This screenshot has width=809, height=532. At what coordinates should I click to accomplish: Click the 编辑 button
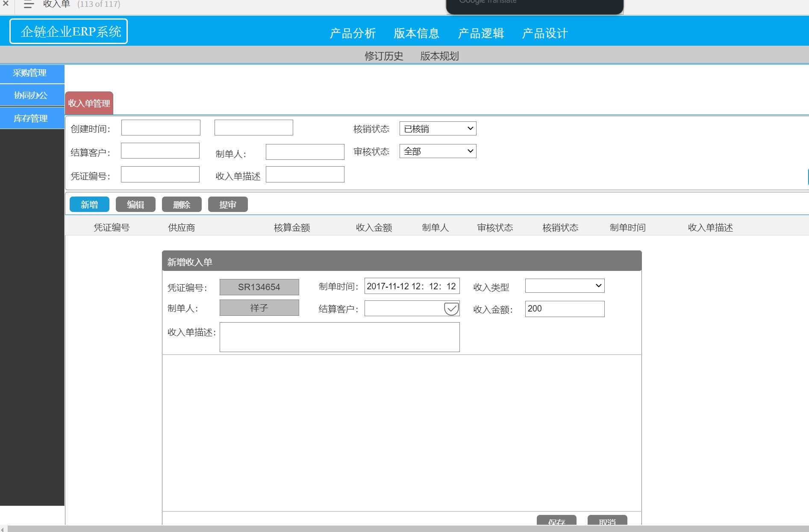pyautogui.click(x=135, y=204)
